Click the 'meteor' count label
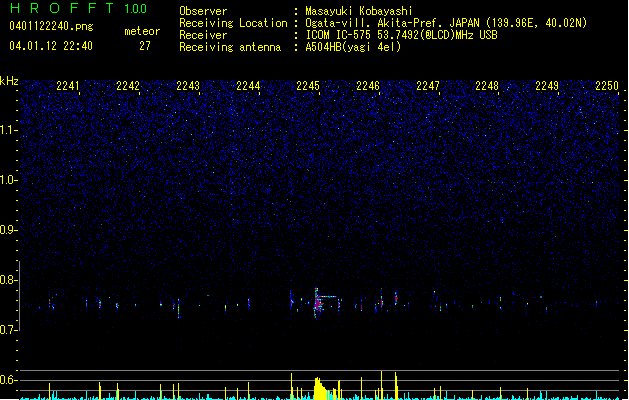629x400 pixels. [x=142, y=31]
